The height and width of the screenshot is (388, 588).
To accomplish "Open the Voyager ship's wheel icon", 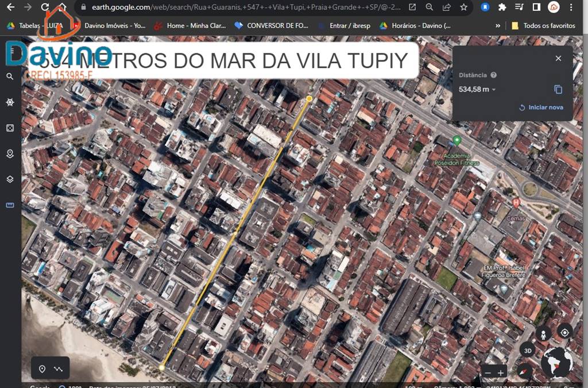I will pos(10,102).
